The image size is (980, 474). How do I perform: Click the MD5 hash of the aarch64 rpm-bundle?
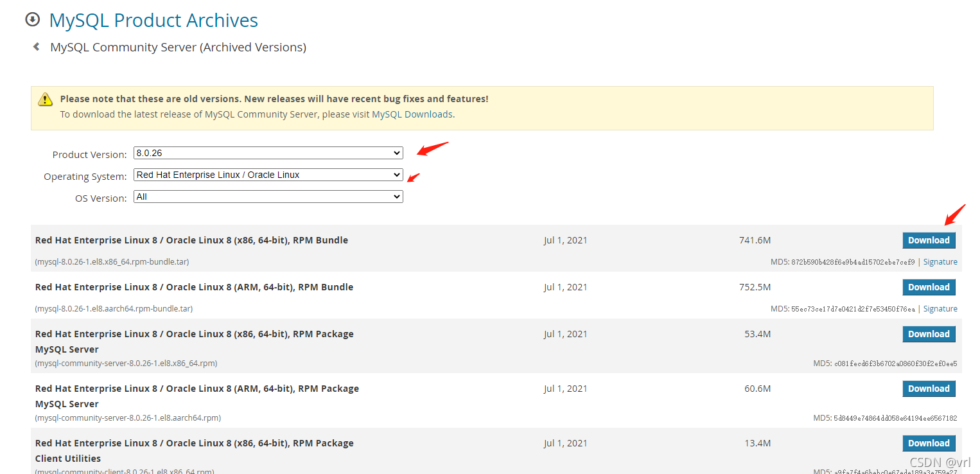click(853, 309)
